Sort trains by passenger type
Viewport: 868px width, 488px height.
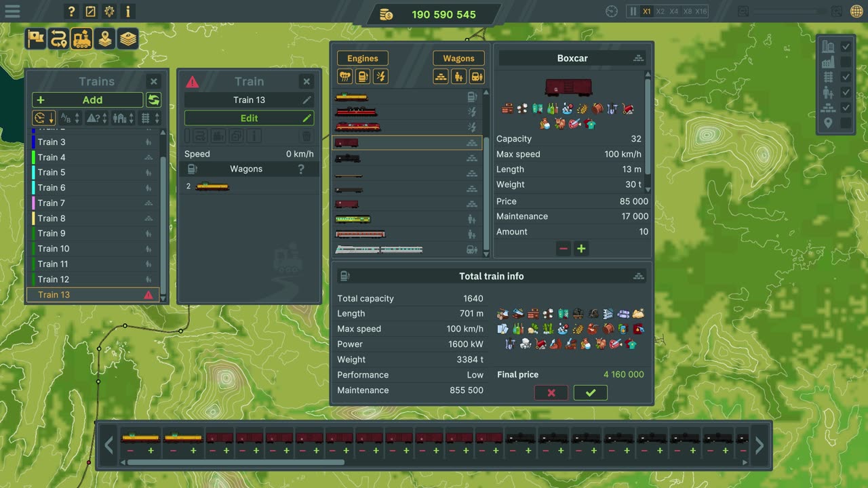123,119
